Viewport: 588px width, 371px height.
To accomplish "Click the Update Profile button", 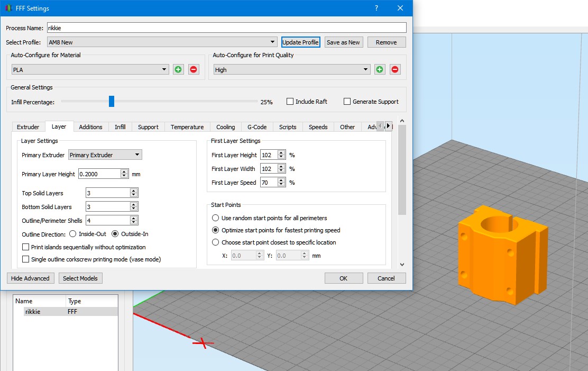I will pyautogui.click(x=300, y=42).
